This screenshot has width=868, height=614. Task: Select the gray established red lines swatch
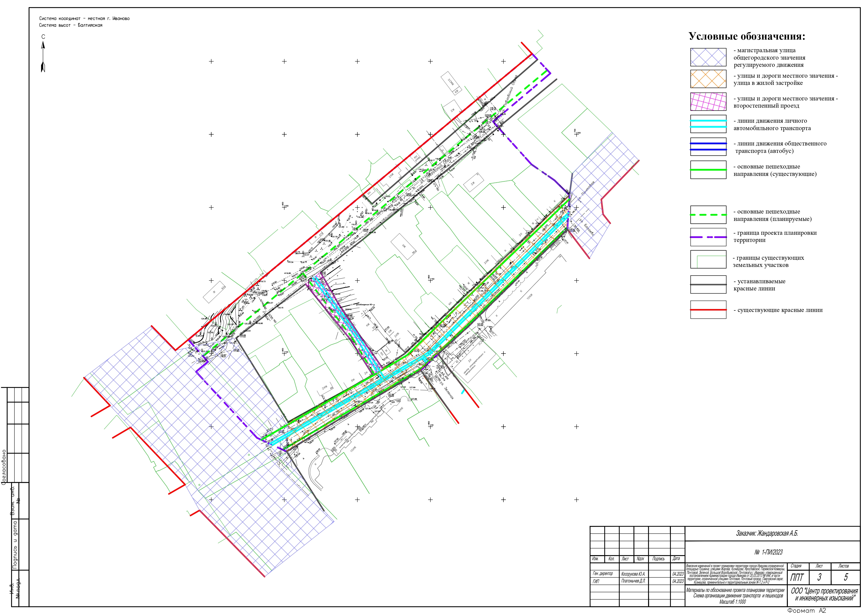pyautogui.click(x=708, y=284)
